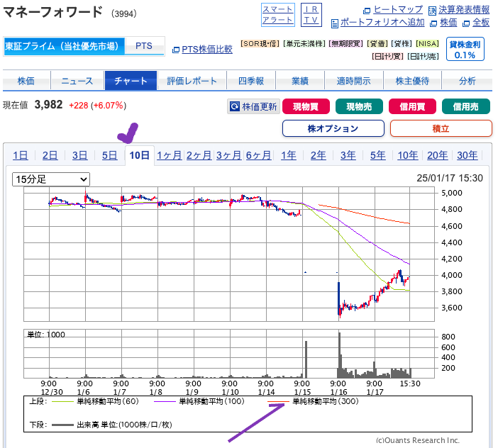This screenshot has height=448, width=498.
Task: Click the 株価更新 button
Action: (253, 106)
